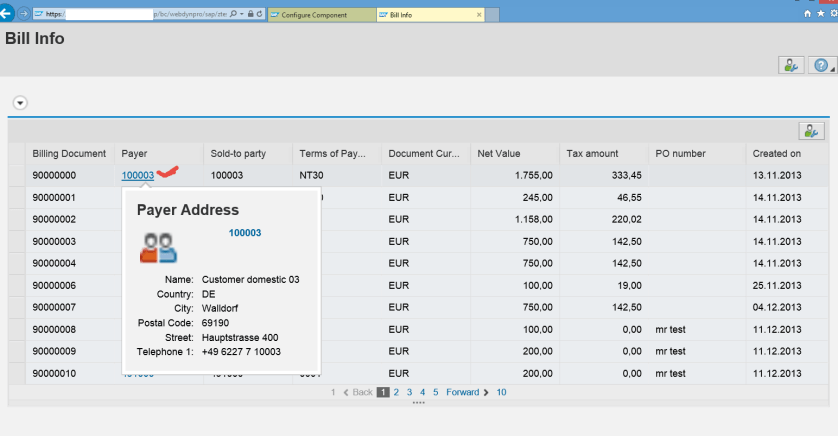
Task: Open the help question mark icon
Action: 820,65
